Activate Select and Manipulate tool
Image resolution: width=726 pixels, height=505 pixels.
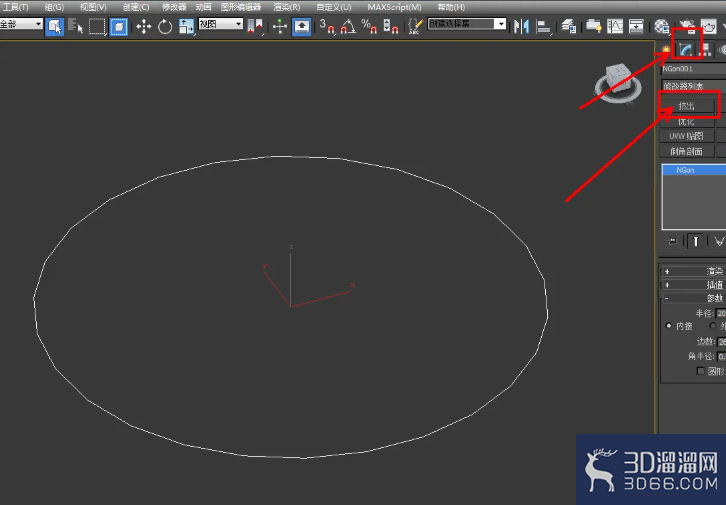coord(280,26)
